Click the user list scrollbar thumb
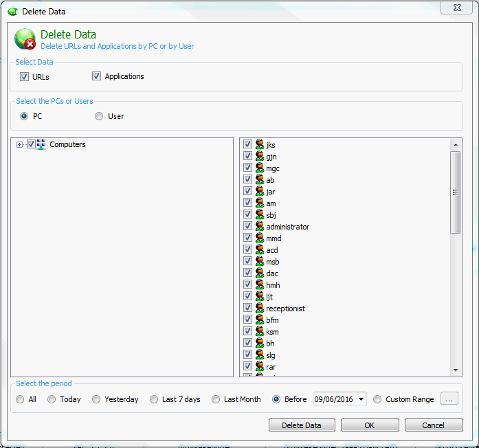The image size is (479, 448). pos(456,192)
